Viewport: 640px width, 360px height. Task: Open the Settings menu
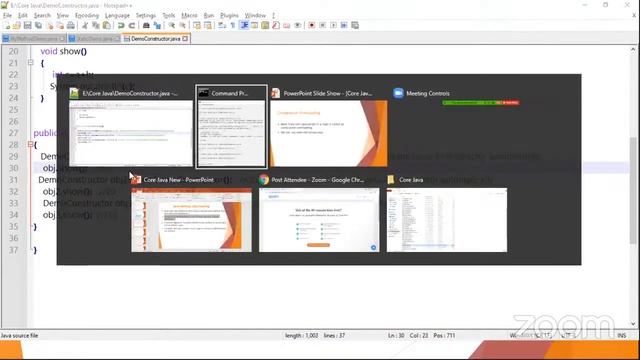(x=146, y=15)
